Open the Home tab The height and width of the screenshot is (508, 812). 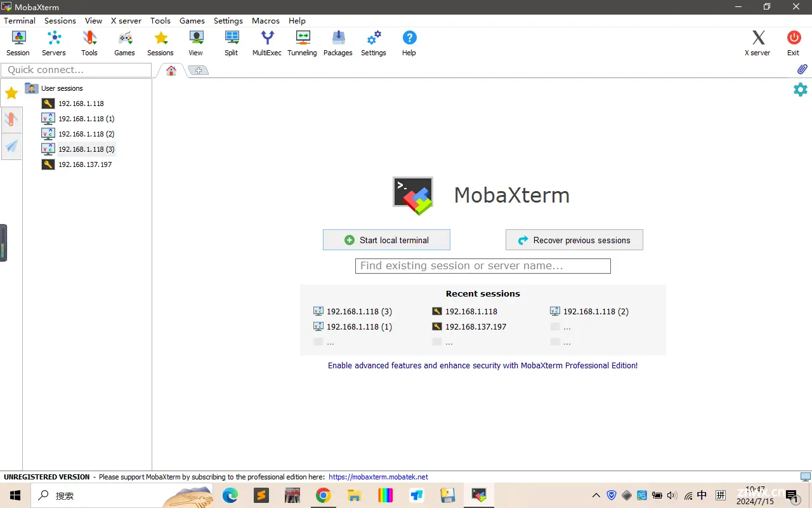[171, 70]
